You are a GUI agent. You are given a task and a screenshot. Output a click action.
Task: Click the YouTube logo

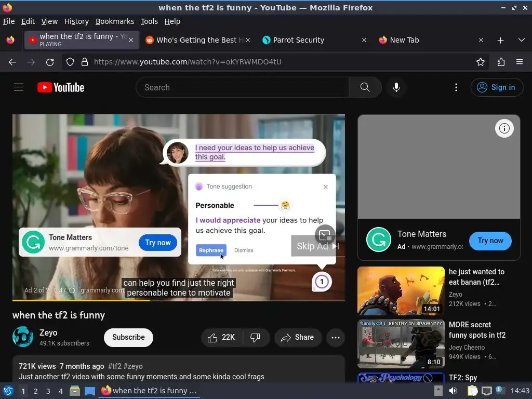point(61,87)
